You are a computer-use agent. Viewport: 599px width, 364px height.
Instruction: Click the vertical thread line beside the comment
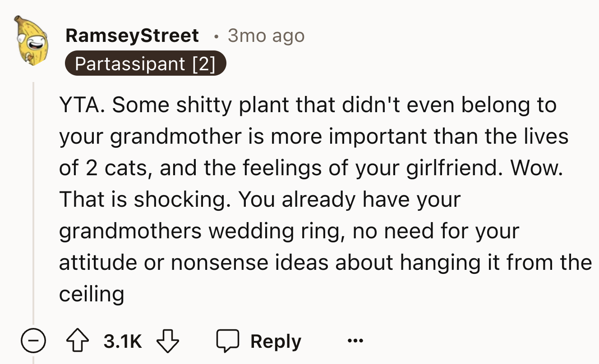click(x=33, y=203)
